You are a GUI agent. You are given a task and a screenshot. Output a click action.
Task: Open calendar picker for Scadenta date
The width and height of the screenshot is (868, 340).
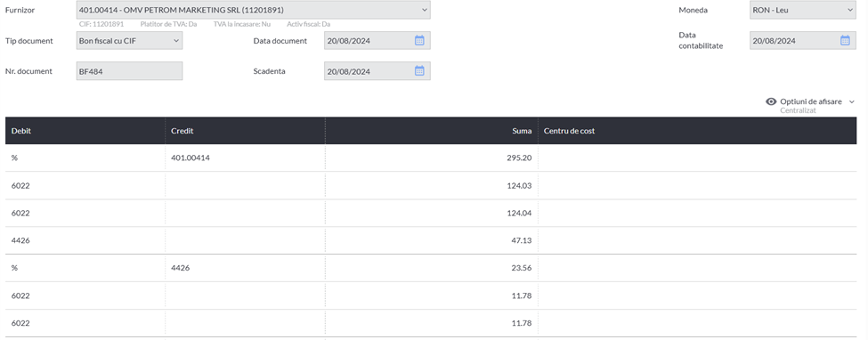(x=419, y=71)
